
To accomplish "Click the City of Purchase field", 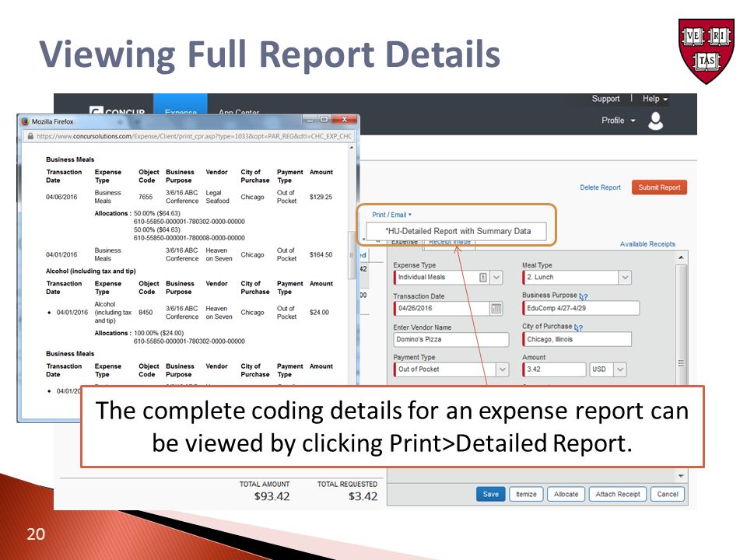I will (x=577, y=339).
